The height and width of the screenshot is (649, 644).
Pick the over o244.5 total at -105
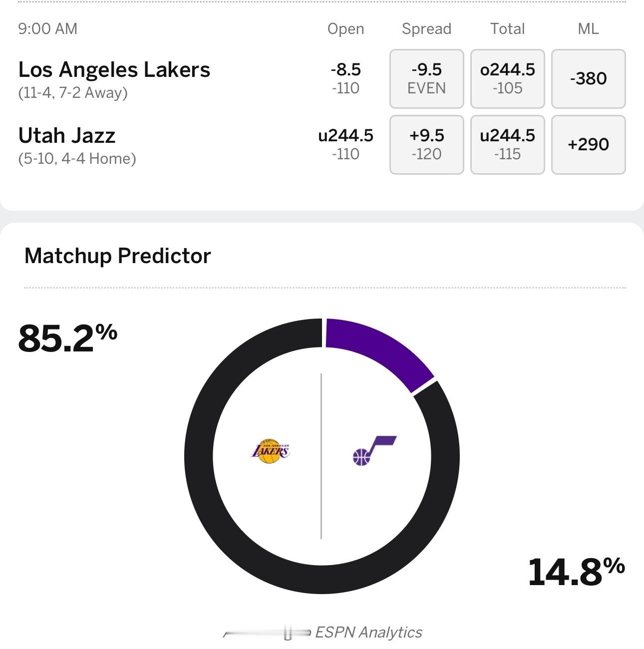tap(507, 79)
